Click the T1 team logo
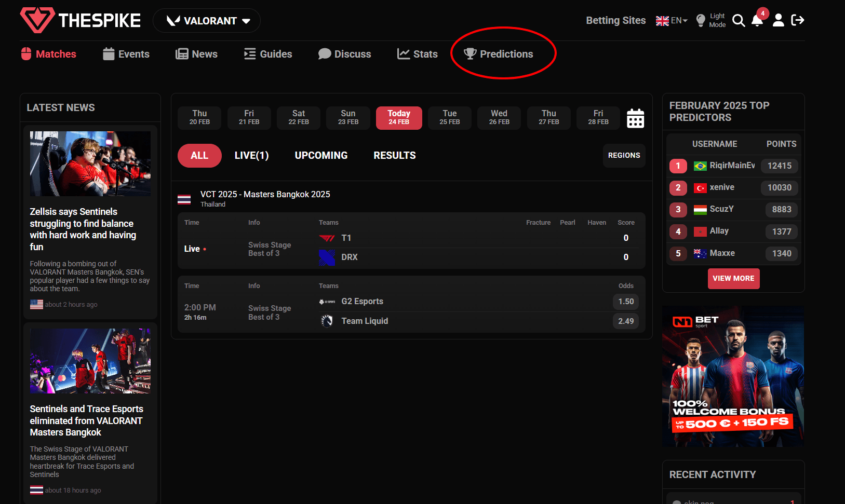 (327, 238)
